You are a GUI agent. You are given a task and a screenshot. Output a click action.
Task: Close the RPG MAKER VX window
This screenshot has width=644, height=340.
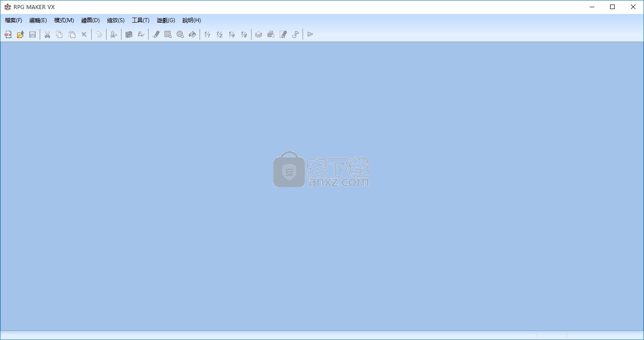click(x=633, y=7)
